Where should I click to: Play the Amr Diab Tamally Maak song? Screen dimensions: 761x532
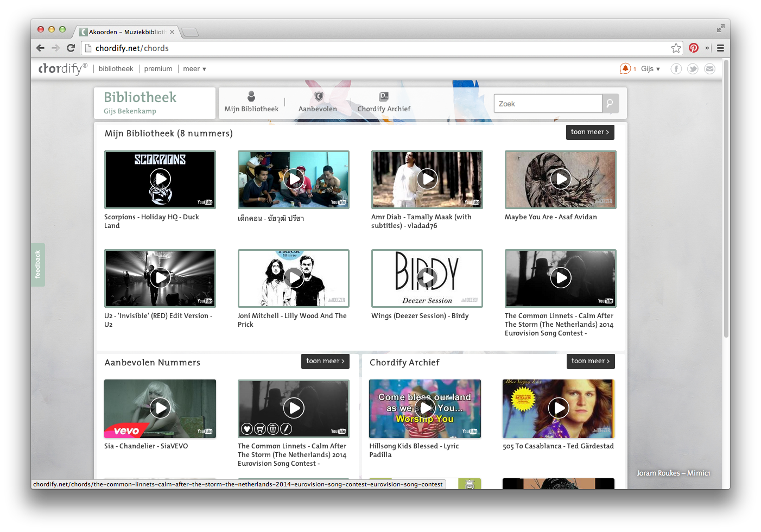tap(427, 179)
